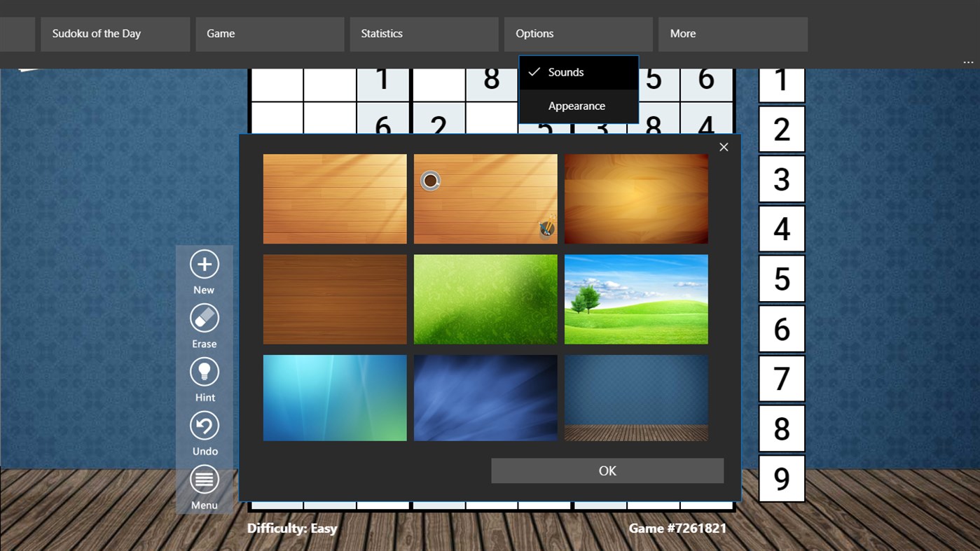Close the appearance picker dialog
Image resolution: width=980 pixels, height=551 pixels.
point(723,147)
